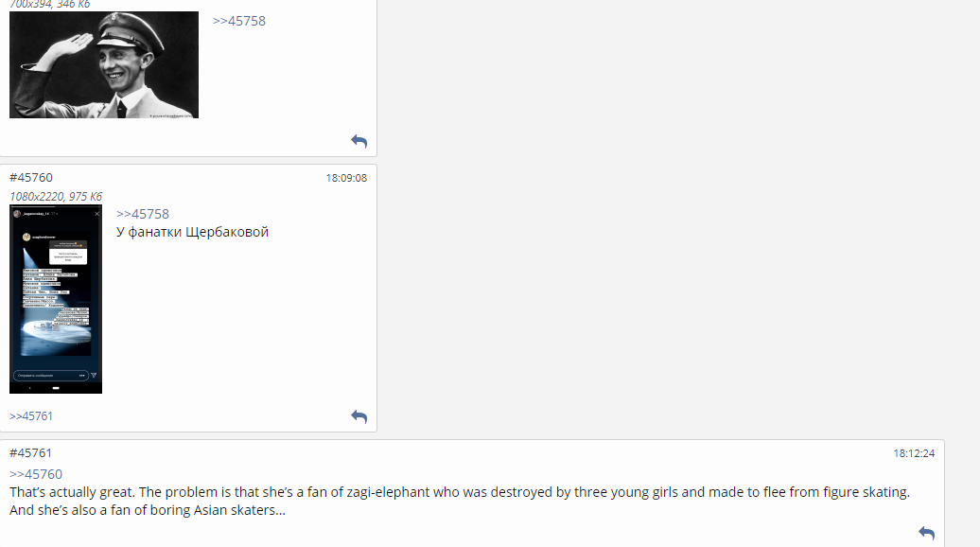Follow the >>45758 quote link in post #45760
980x547 pixels.
coord(143,214)
